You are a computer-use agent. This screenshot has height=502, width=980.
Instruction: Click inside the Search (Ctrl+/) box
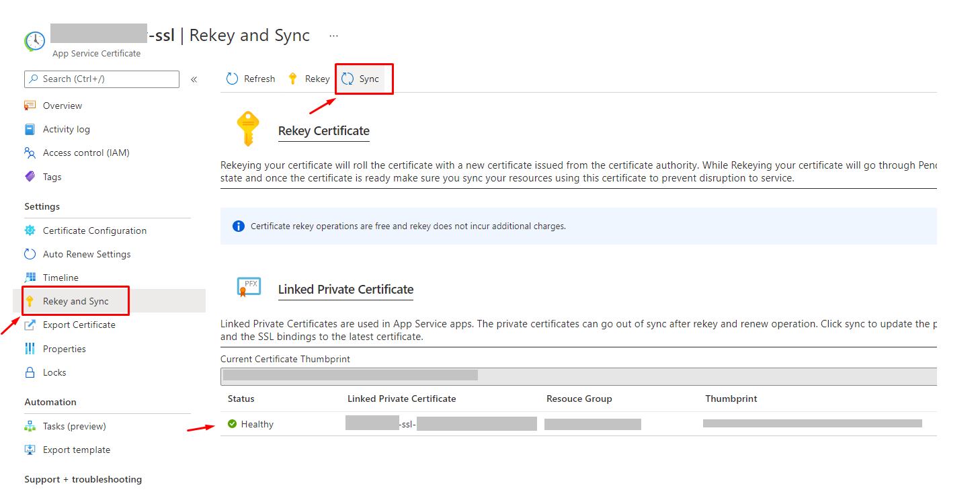click(101, 79)
